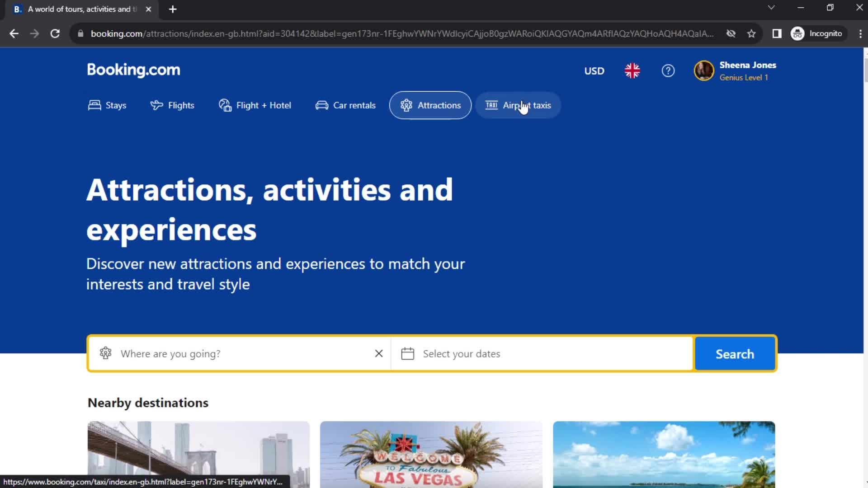This screenshot has height=488, width=868.
Task: Select the Attractions tab
Action: point(430,105)
